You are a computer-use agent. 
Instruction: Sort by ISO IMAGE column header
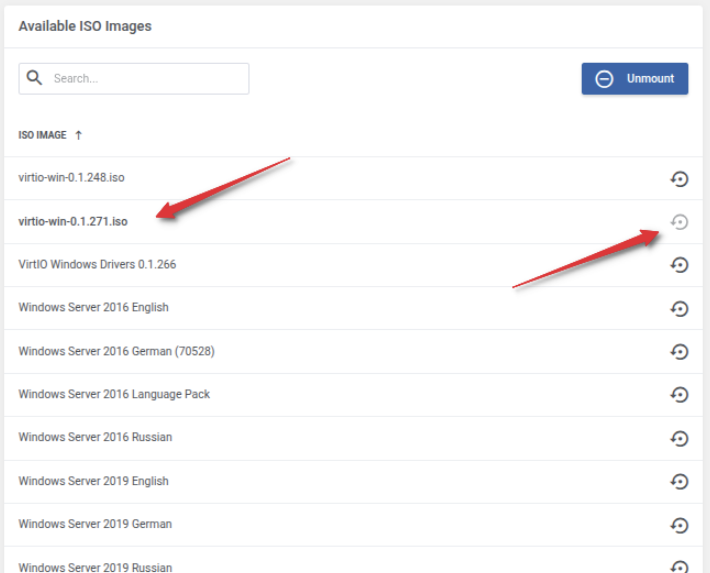tap(42, 135)
